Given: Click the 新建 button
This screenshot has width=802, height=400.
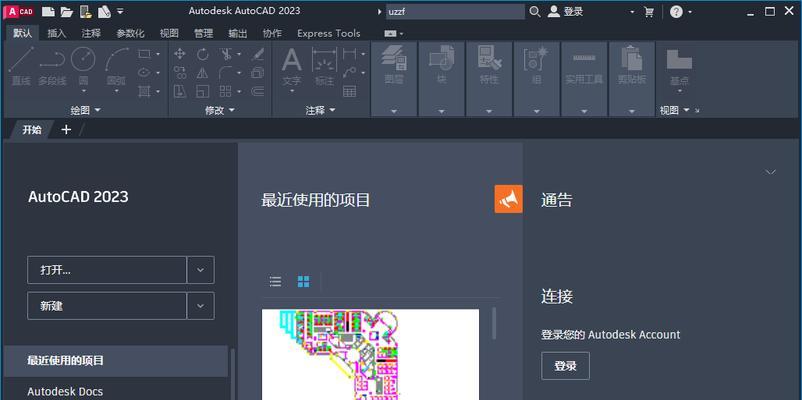Looking at the screenshot, I should click(107, 306).
